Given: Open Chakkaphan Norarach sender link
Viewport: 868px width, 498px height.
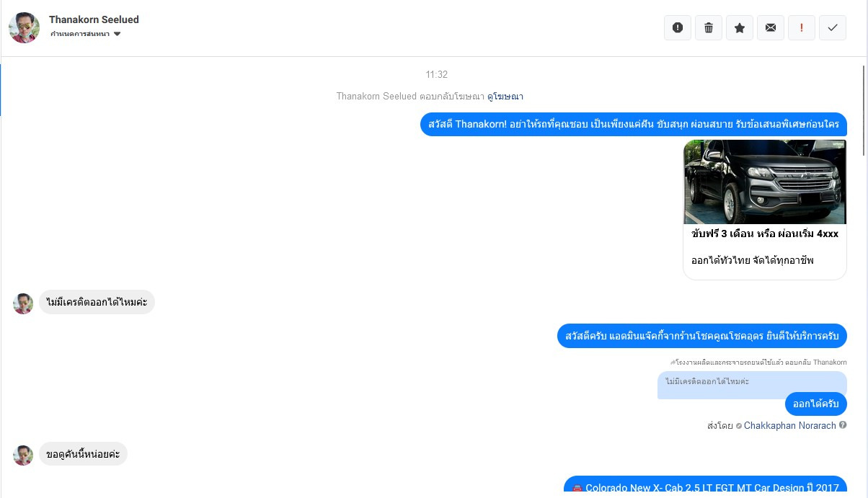Looking at the screenshot, I should tap(789, 426).
